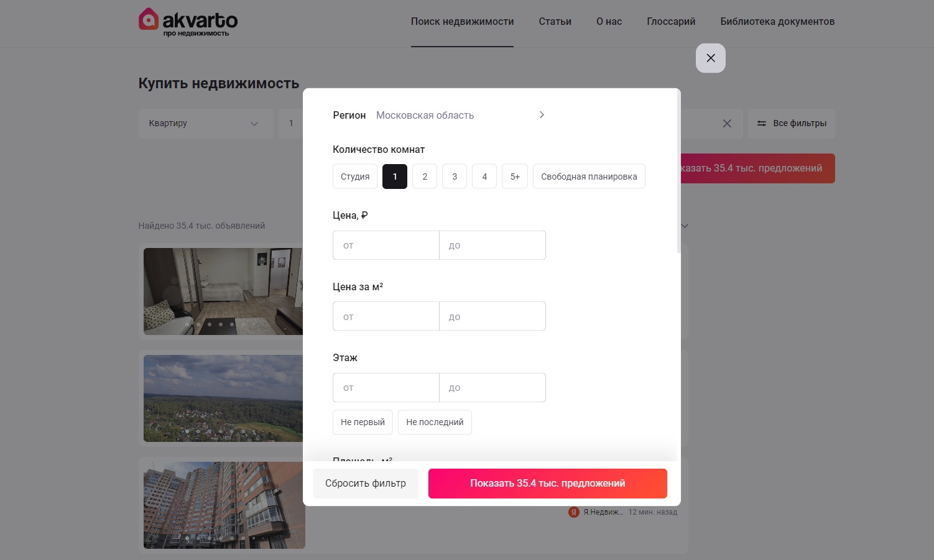This screenshot has height=560, width=934.
Task: Open О нас nav item
Action: click(x=609, y=22)
